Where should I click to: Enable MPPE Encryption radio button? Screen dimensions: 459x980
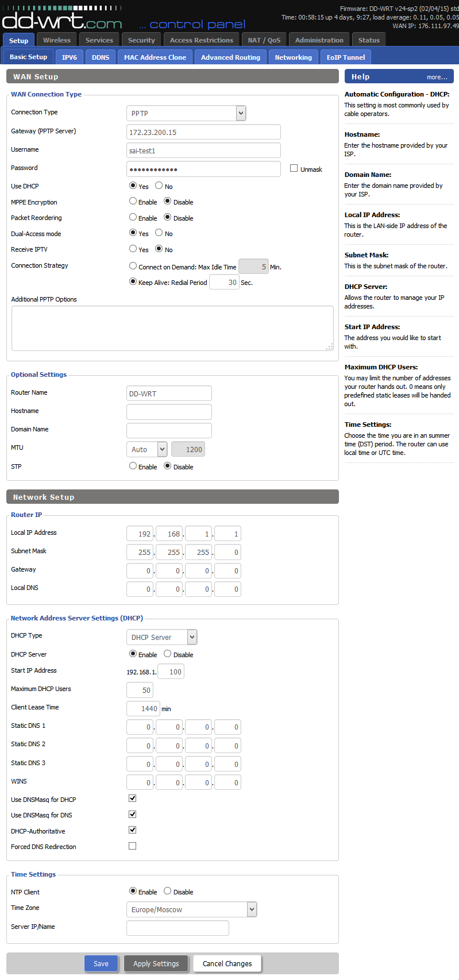(133, 201)
